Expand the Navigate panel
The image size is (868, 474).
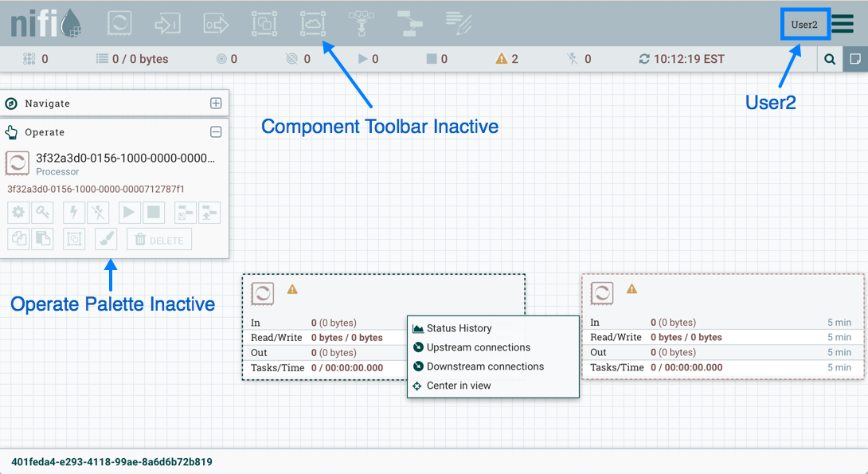(216, 104)
